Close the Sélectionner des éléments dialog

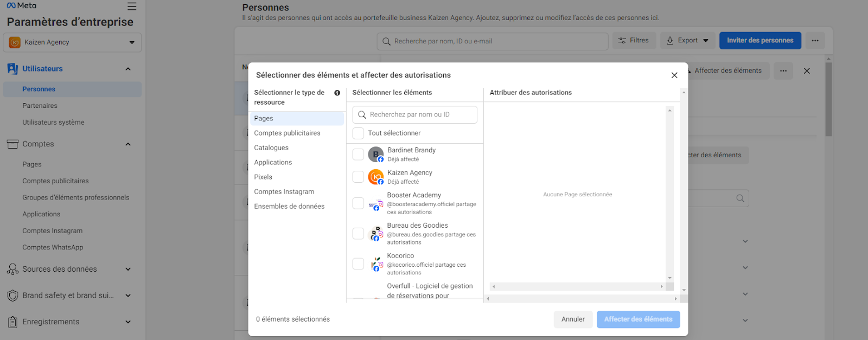(674, 75)
